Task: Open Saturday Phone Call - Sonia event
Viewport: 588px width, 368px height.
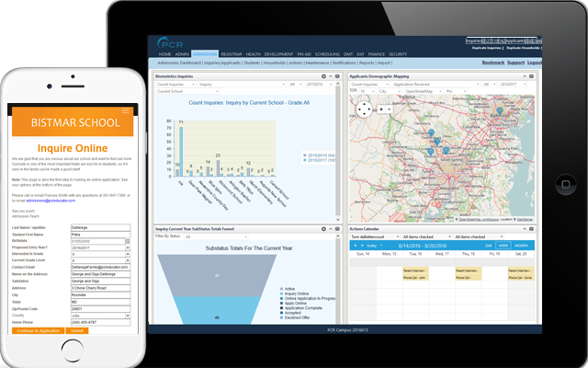Action: (x=521, y=278)
